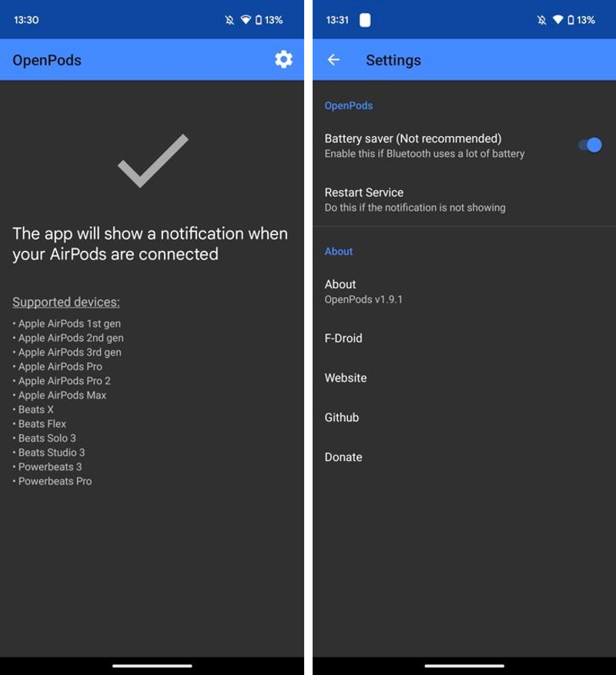Tap the navigation handle on the Settings screen
This screenshot has width=616, height=675.
click(x=464, y=666)
